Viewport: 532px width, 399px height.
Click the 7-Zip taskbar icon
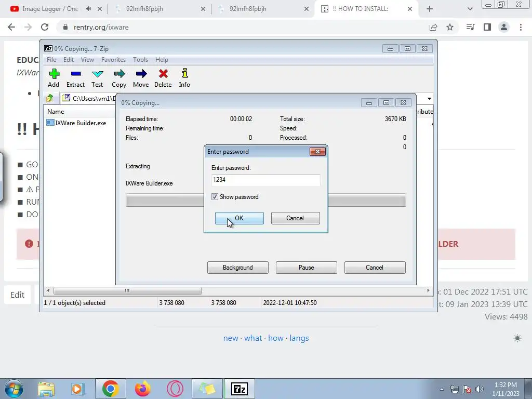click(240, 389)
